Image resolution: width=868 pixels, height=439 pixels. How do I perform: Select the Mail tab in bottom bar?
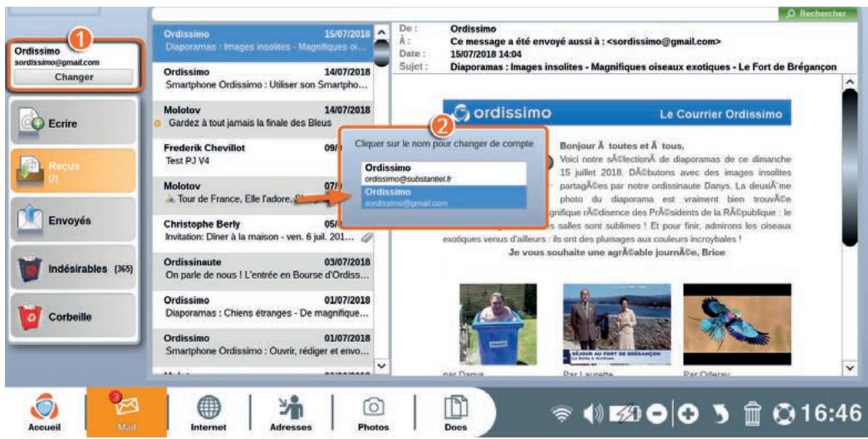[127, 413]
